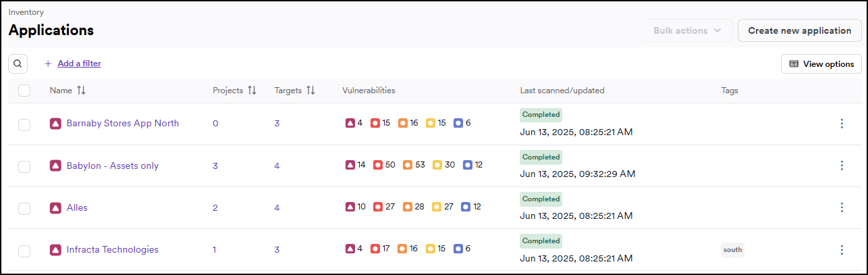Click the search magnifier icon

pyautogui.click(x=18, y=64)
